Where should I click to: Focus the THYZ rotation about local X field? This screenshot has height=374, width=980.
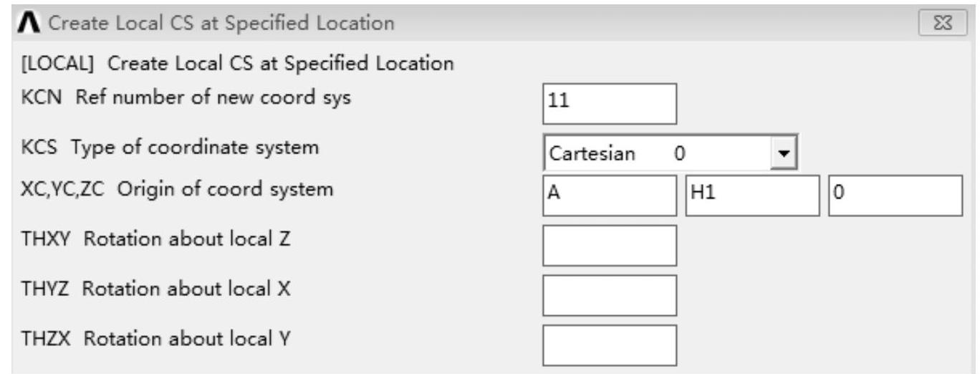coord(609,295)
